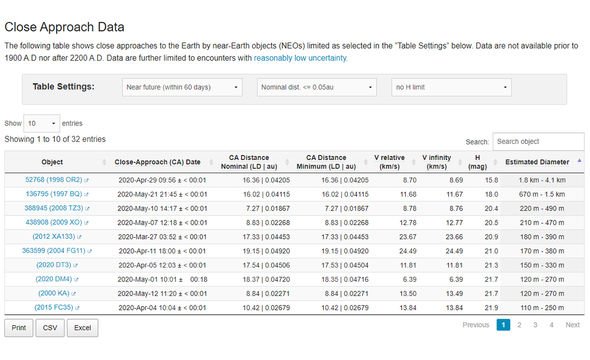Go to page 3 of results

535,325
